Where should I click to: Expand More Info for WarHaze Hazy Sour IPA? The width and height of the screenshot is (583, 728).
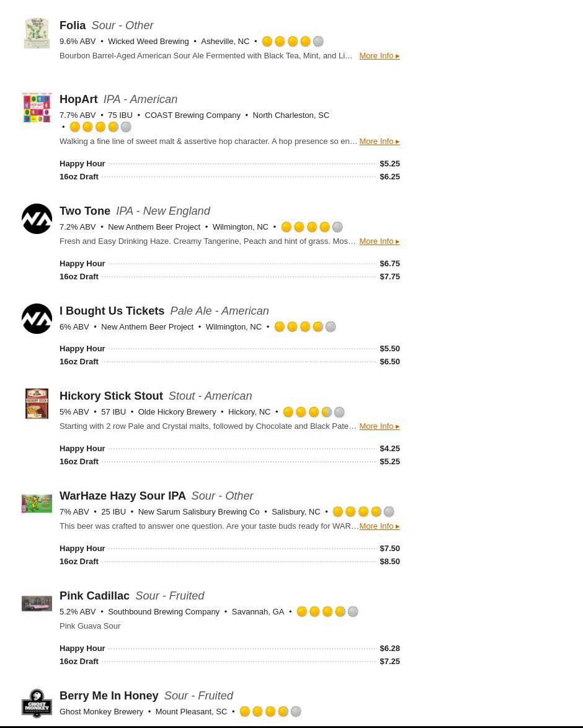tap(379, 526)
